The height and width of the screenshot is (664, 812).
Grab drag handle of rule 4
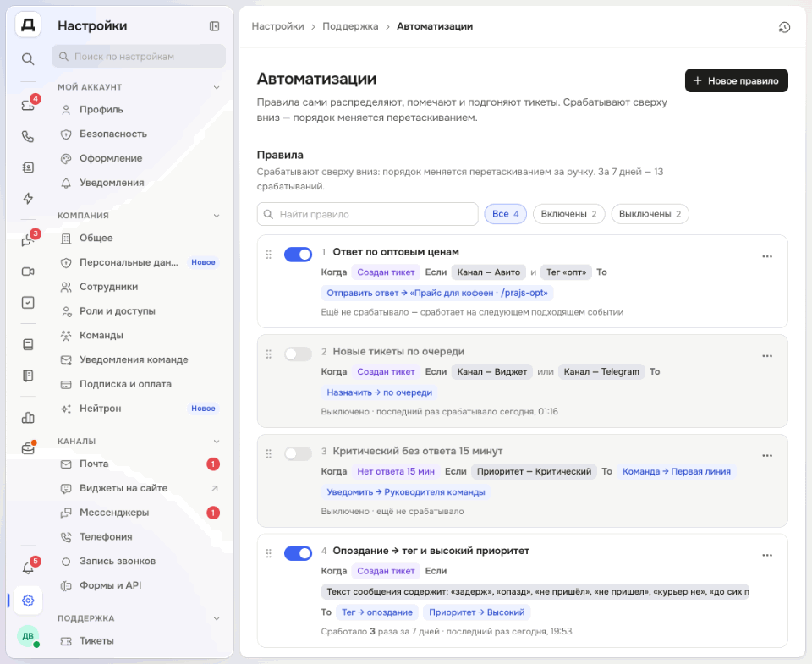click(x=268, y=553)
